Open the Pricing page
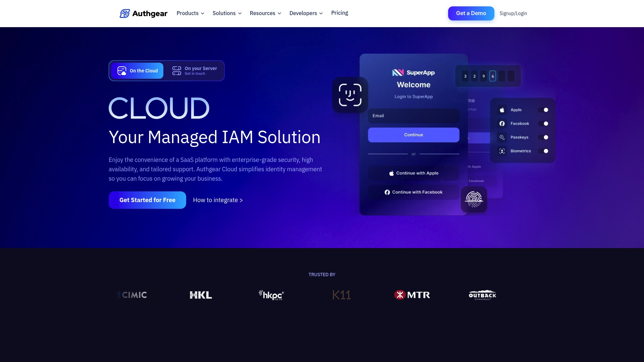The height and width of the screenshot is (362, 644). (x=340, y=13)
